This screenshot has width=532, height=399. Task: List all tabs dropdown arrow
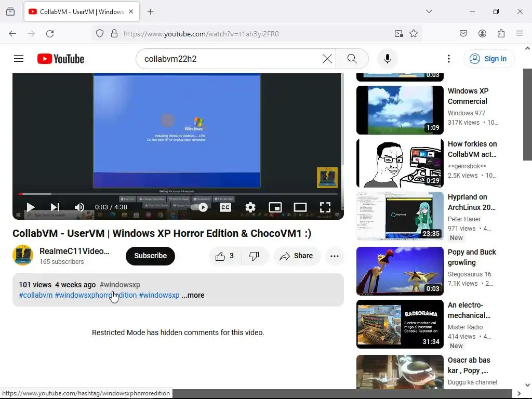pyautogui.click(x=429, y=11)
